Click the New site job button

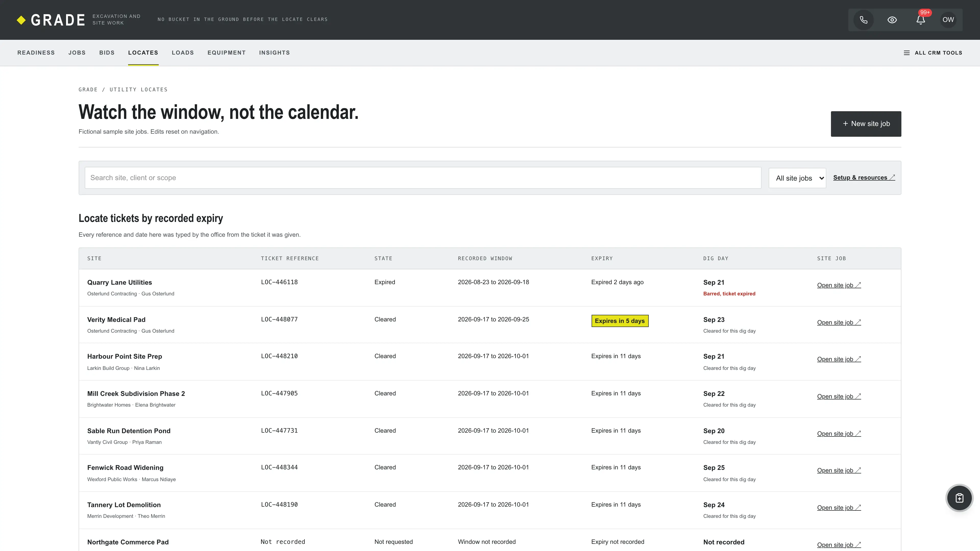point(866,124)
